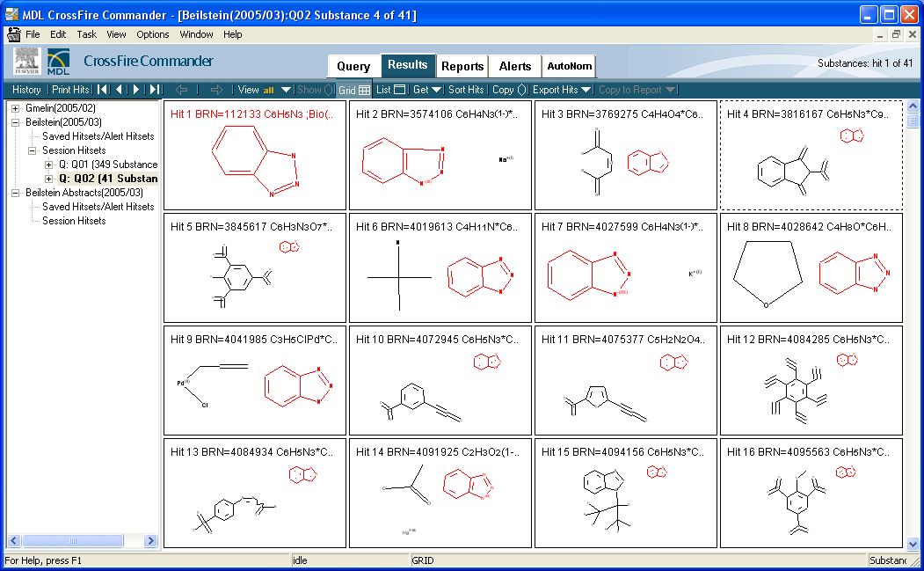Minimize the inner document window
The height and width of the screenshot is (571, 924).
tap(880, 35)
